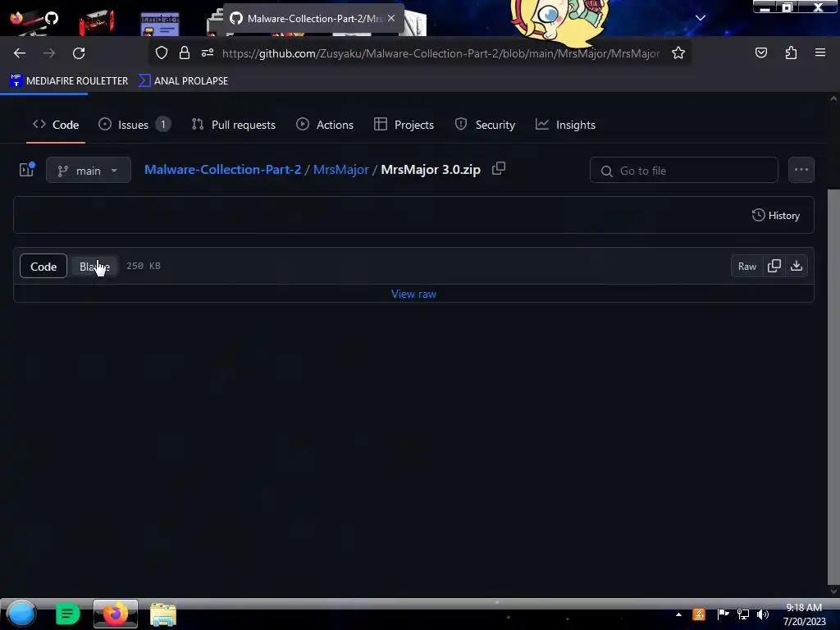
Task: Open the site permissions icon in address bar
Action: point(208,53)
